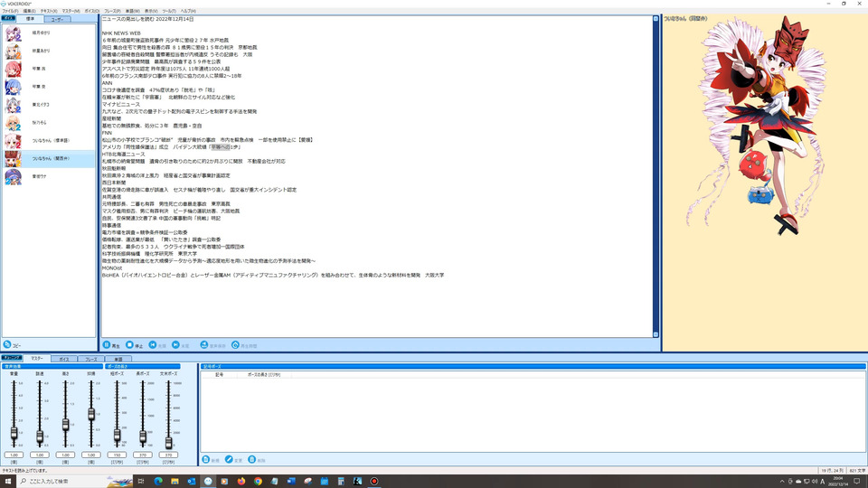Jump to end with the 末尾 button
This screenshot has height=488, width=868.
pos(175,344)
